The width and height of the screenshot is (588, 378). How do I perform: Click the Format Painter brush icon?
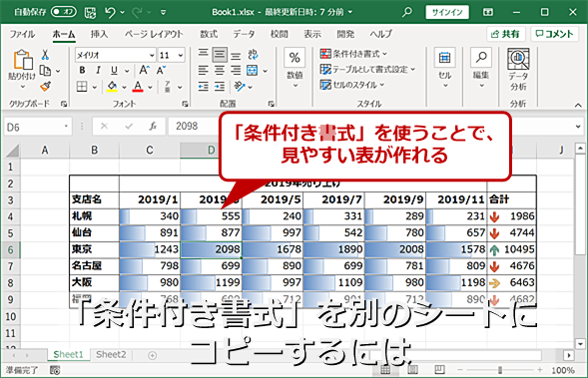pos(45,87)
